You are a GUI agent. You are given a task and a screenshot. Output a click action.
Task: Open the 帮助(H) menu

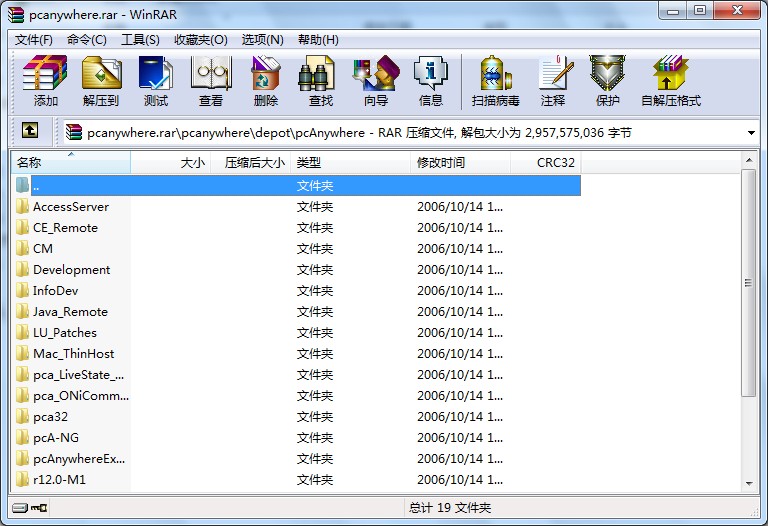318,40
